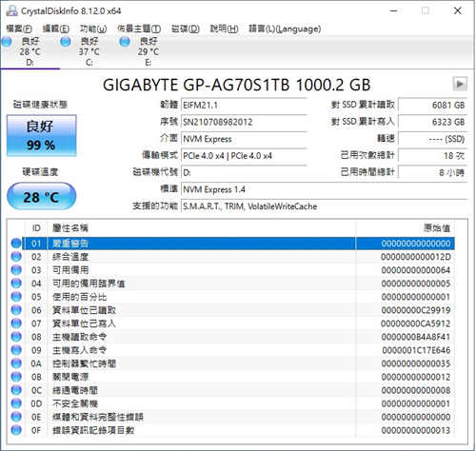Select raw value 0000000000000035 in row 0A
476x451 pixels.
(416, 363)
